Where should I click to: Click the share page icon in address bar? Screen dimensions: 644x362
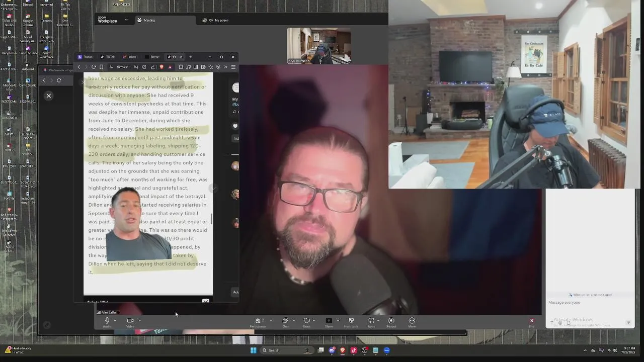tap(152, 67)
